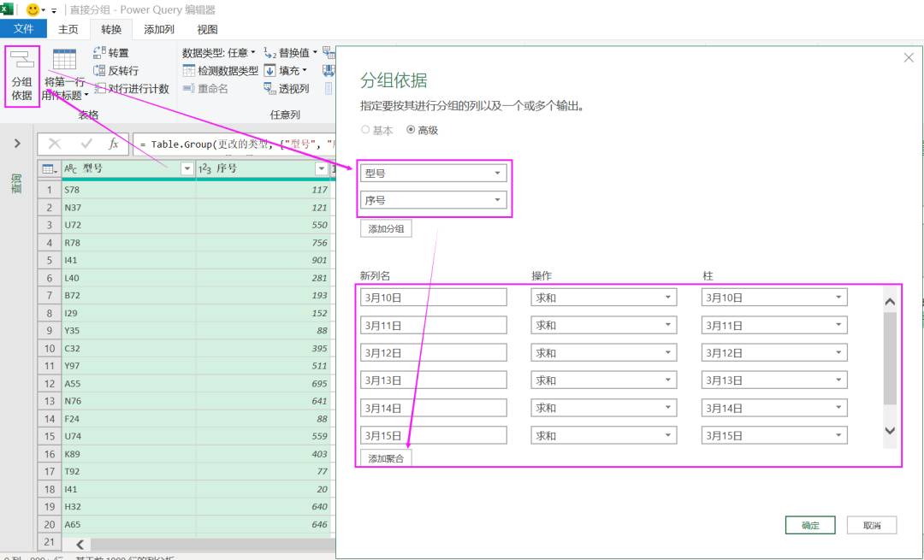Click the Table.Group formula text box
924x560 pixels.
tap(234, 144)
